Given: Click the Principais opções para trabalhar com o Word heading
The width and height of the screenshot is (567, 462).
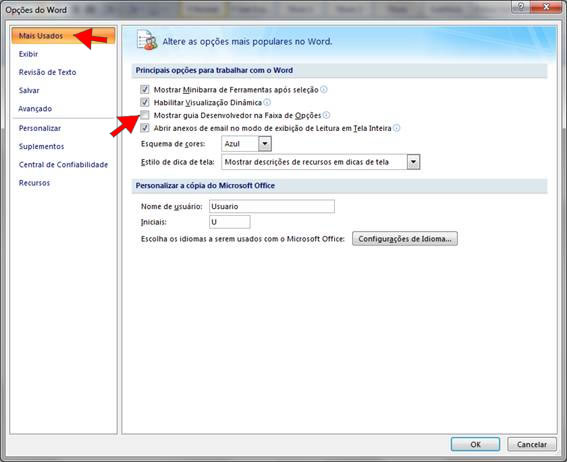Looking at the screenshot, I should pyautogui.click(x=214, y=70).
